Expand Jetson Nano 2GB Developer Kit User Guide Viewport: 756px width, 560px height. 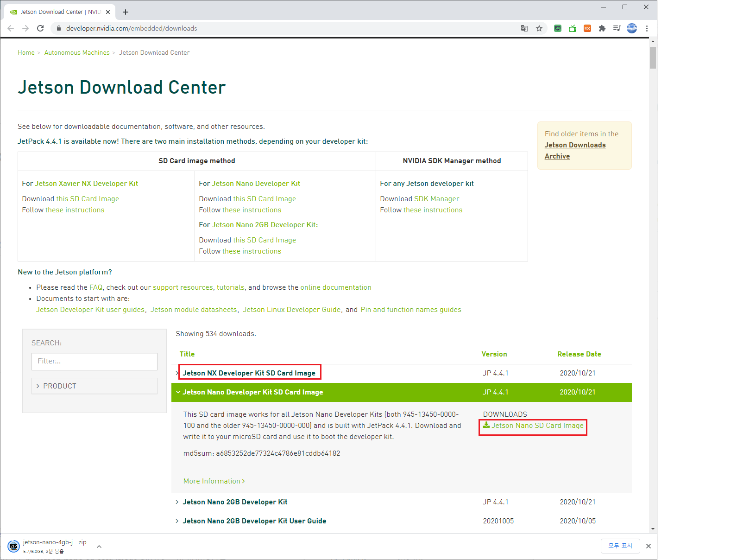point(254,521)
